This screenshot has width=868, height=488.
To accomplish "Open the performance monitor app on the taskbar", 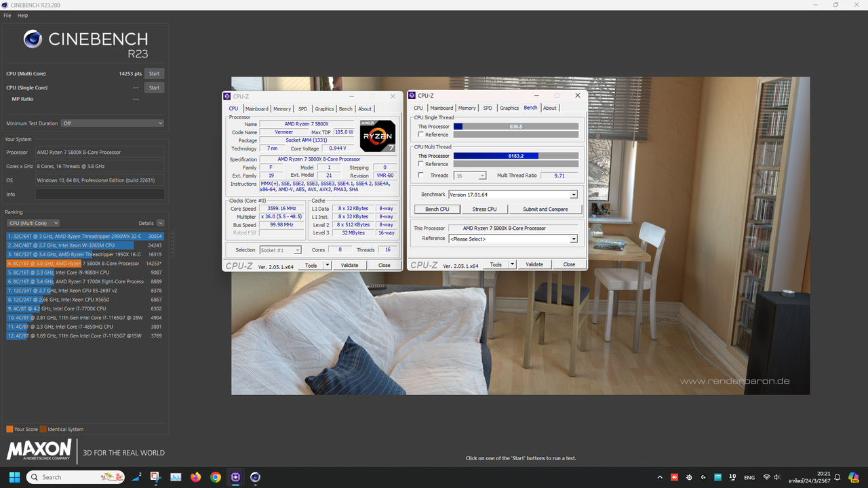I will click(x=175, y=477).
